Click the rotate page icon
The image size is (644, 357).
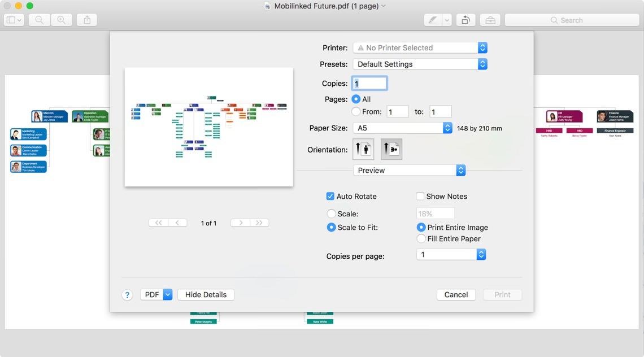pyautogui.click(x=465, y=20)
